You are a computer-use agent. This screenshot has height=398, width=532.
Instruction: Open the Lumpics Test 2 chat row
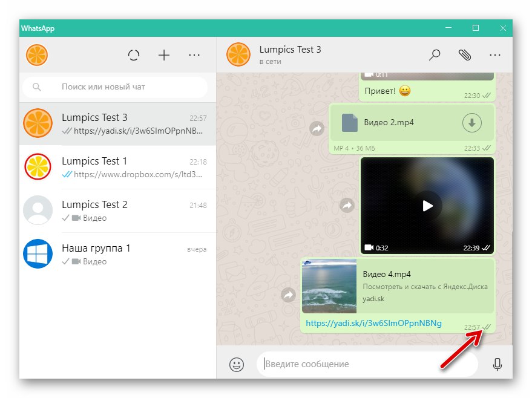click(118, 210)
